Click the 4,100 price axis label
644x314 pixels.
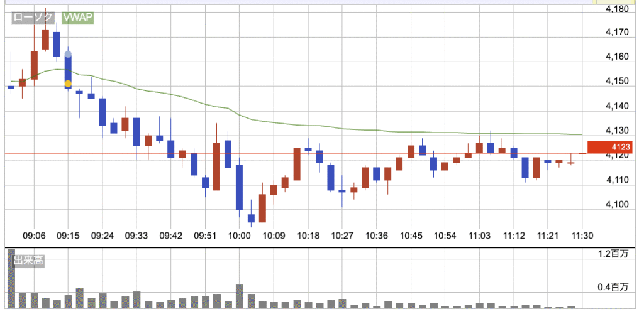click(x=616, y=204)
